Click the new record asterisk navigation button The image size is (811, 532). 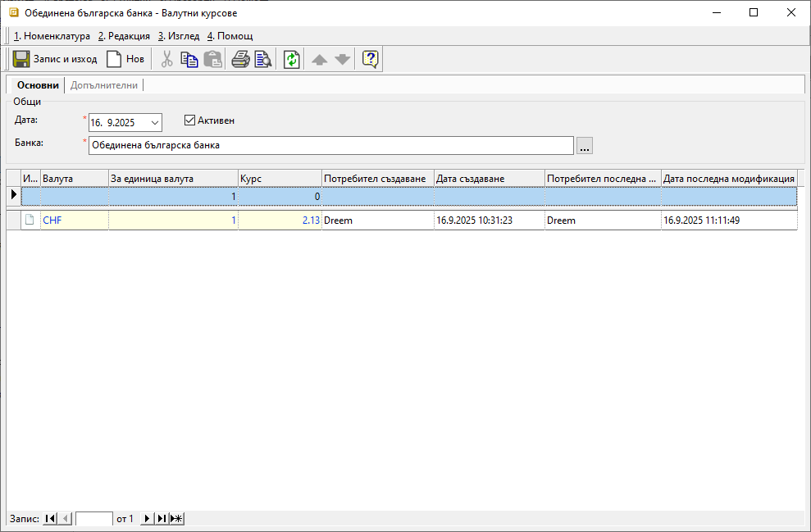tap(177, 519)
